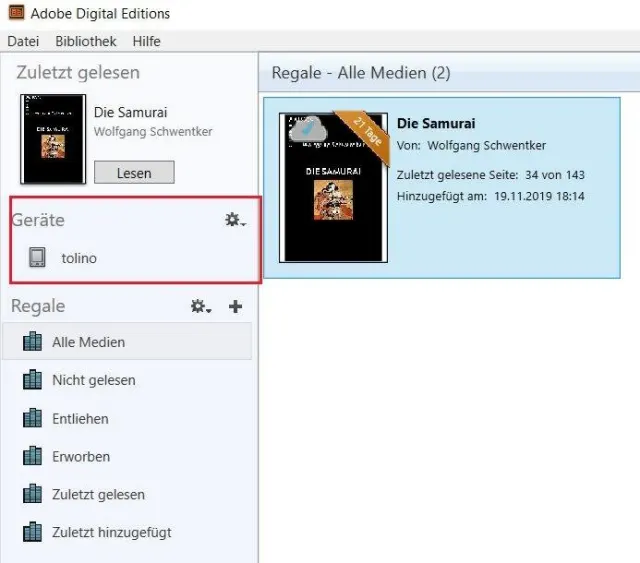The image size is (640, 563).
Task: Click 'Hinzugefügt am: 19.11.2019 18:14' text
Action: pyautogui.click(x=491, y=196)
